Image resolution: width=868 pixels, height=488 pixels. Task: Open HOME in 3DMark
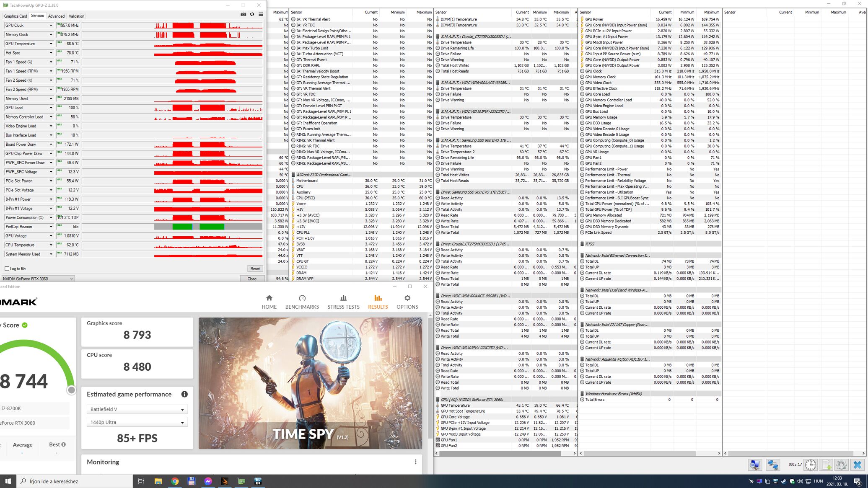(x=269, y=302)
